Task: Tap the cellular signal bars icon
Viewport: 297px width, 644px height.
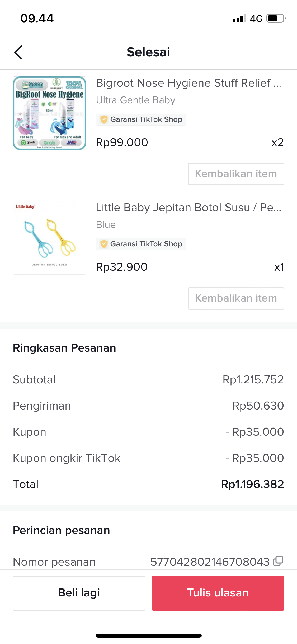Action: point(239,19)
